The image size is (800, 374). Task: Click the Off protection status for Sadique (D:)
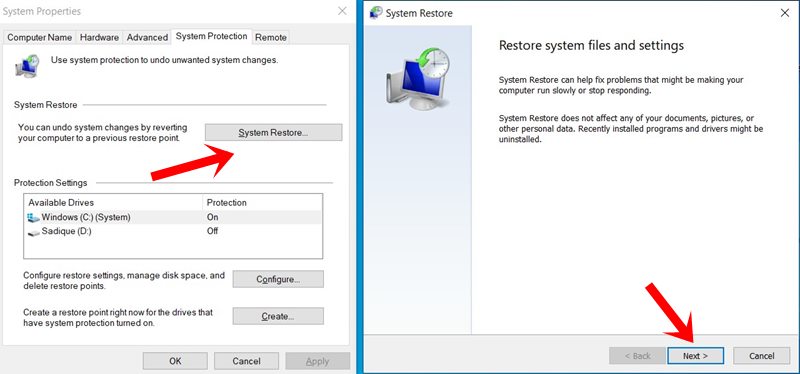point(212,231)
